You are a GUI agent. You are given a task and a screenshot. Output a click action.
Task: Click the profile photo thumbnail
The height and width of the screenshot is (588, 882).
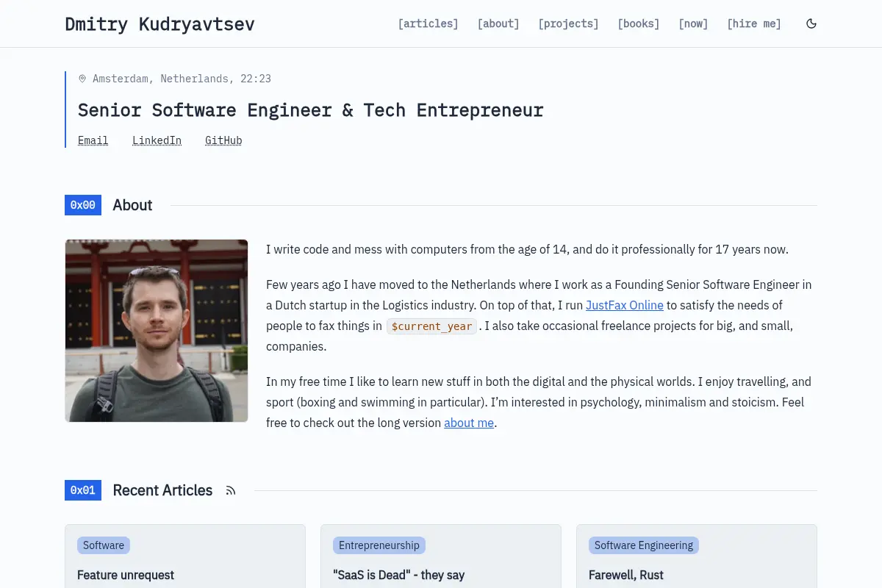pyautogui.click(x=157, y=331)
